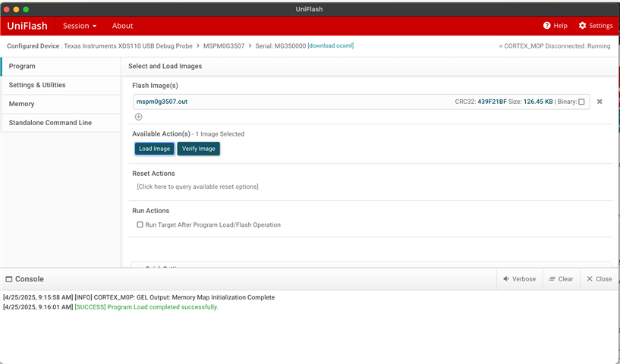Click the Texas Instruments XDS110 USB Debug Probe text

tap(128, 45)
